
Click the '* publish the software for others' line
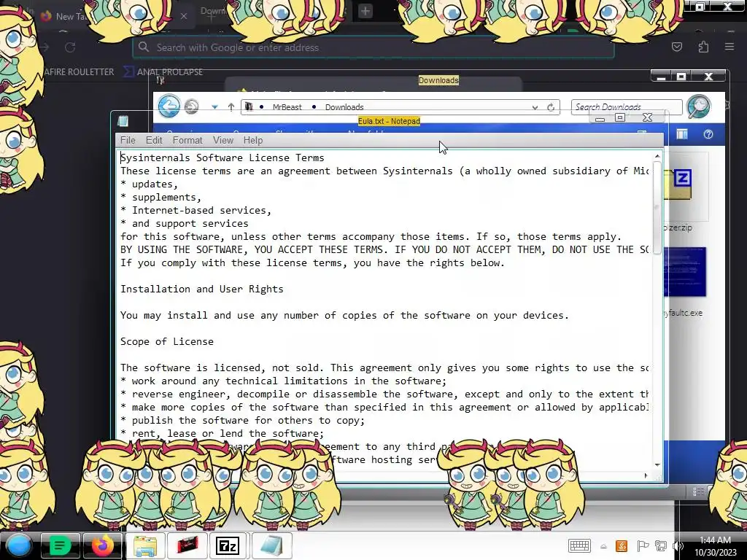tap(242, 421)
